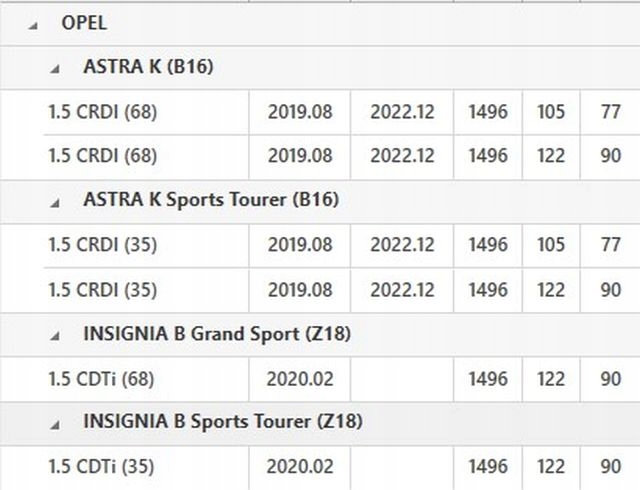Click the 1.5 CDTi (35) engine name
This screenshot has width=640, height=490.
[x=101, y=467]
